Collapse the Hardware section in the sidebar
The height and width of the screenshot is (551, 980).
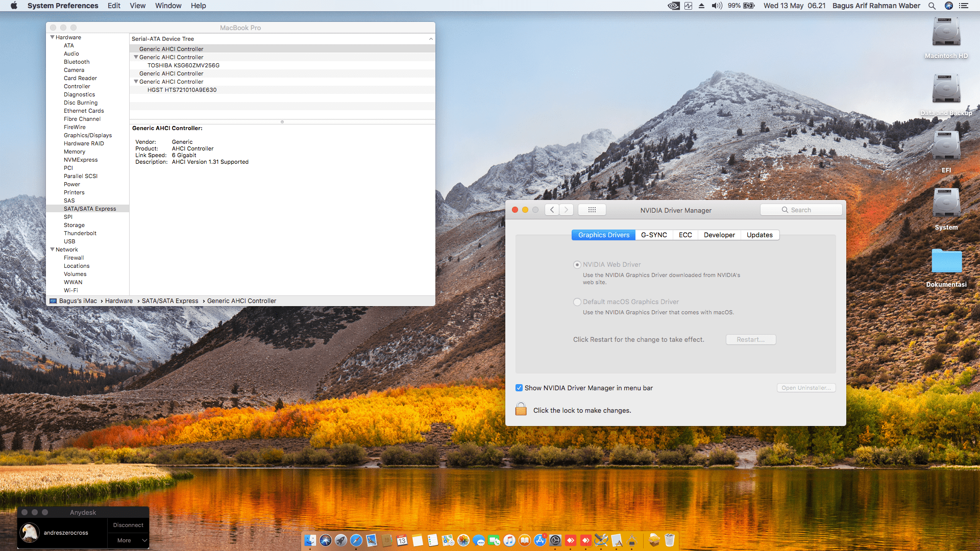click(52, 37)
